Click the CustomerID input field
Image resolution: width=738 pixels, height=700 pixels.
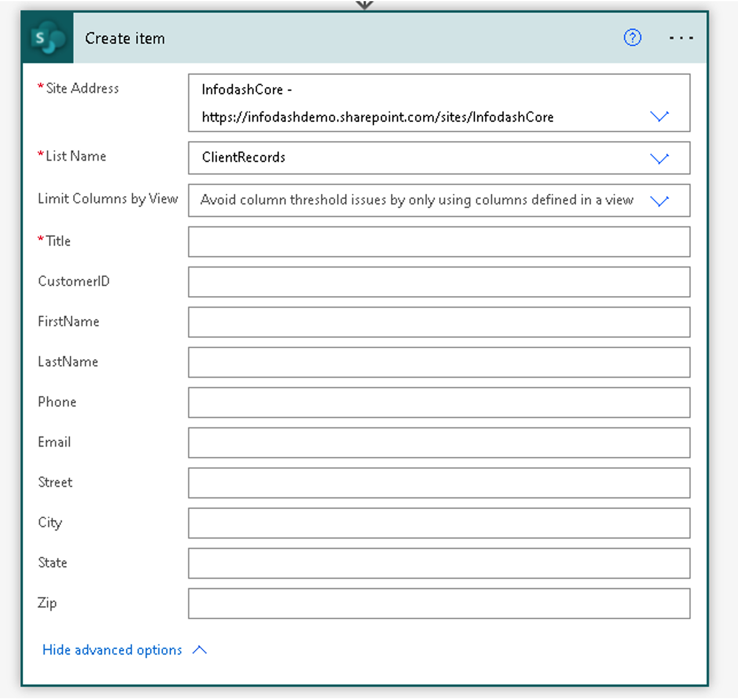tap(439, 282)
